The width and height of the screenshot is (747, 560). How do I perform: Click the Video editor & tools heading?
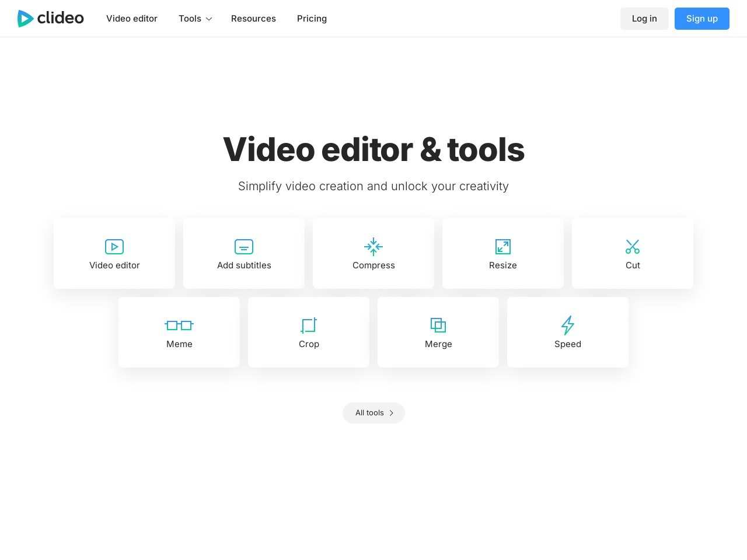click(x=373, y=150)
